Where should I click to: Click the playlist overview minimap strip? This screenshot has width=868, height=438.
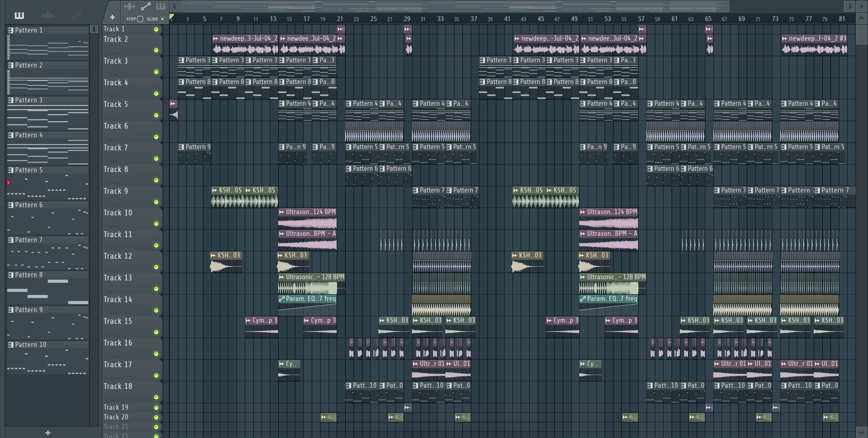pos(456,6)
